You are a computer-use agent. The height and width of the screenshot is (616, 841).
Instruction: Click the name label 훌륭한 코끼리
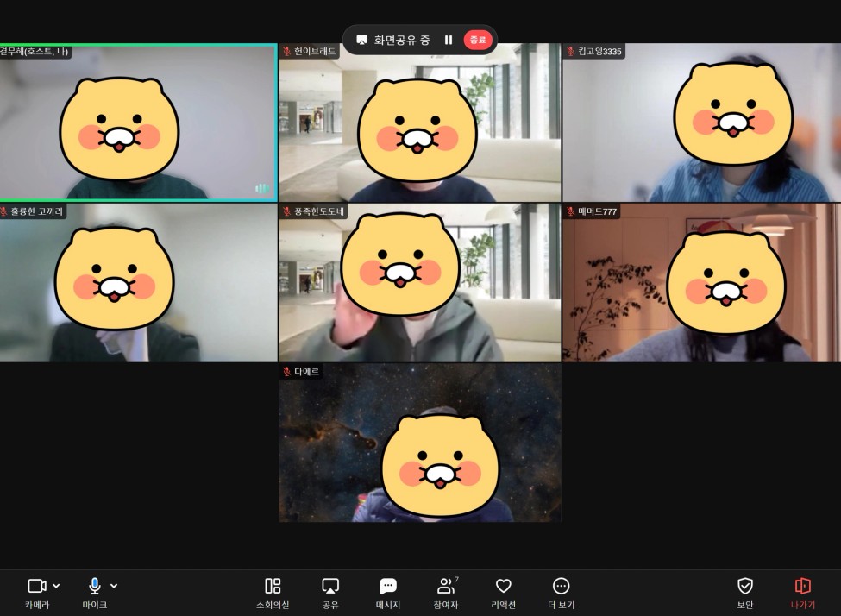[x=36, y=211]
